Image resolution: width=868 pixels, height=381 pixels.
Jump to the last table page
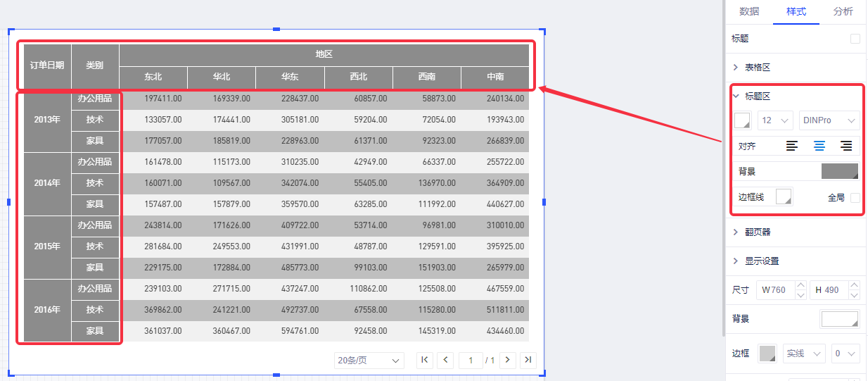point(528,360)
